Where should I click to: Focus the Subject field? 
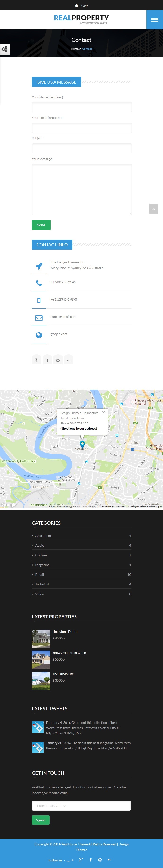81,148
